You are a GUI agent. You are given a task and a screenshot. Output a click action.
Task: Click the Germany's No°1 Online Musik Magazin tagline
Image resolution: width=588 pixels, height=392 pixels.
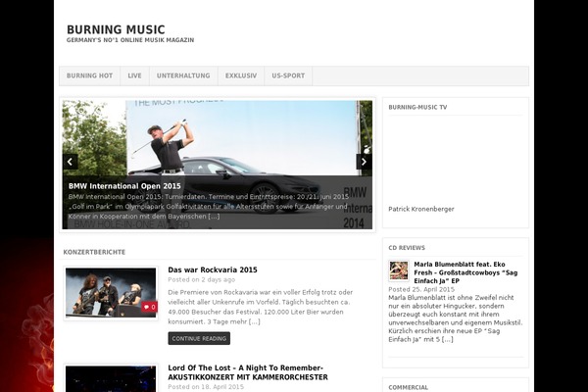click(130, 40)
